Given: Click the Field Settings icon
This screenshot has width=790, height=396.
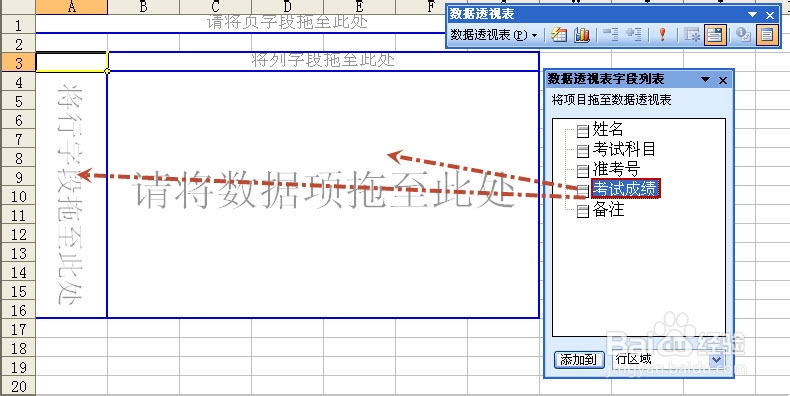Looking at the screenshot, I should point(743,35).
